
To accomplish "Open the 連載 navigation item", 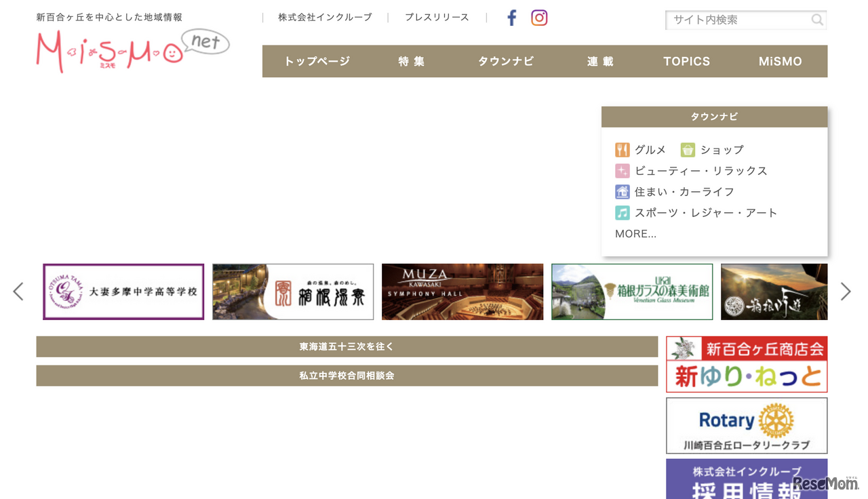I will (600, 61).
